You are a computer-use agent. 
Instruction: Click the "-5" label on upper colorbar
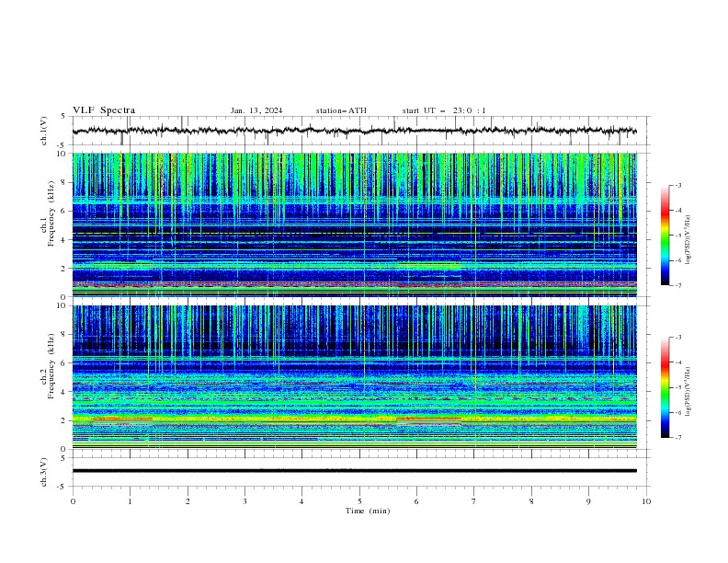(678, 236)
